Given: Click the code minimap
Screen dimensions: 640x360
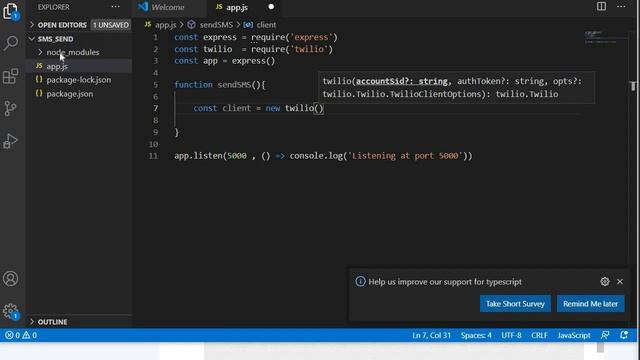Looking at the screenshot, I should (x=600, y=37).
